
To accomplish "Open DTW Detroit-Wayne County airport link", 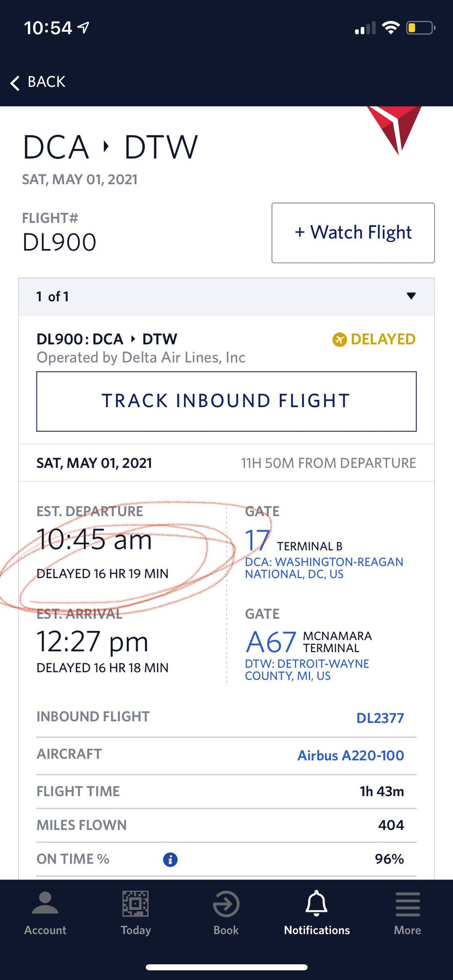I will point(307,670).
